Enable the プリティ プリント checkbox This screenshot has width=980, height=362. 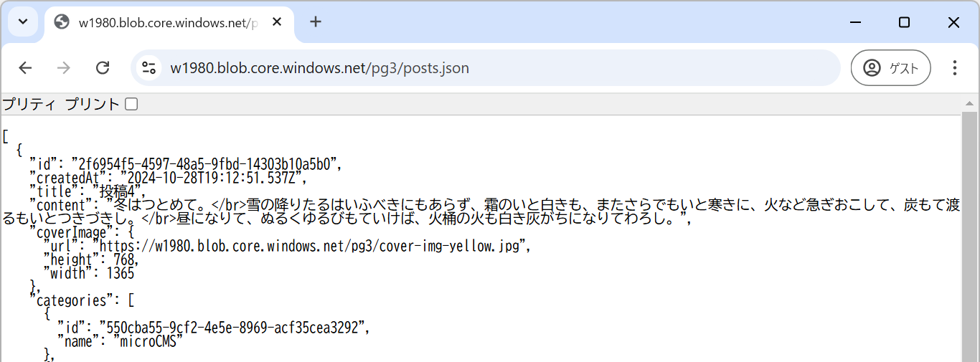tap(131, 105)
